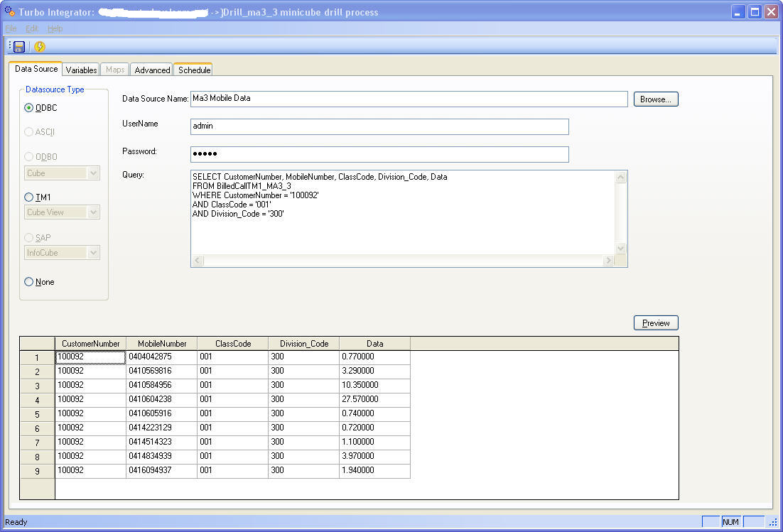This screenshot has height=532, width=783.
Task: Go to the Schedule tab
Action: click(194, 70)
